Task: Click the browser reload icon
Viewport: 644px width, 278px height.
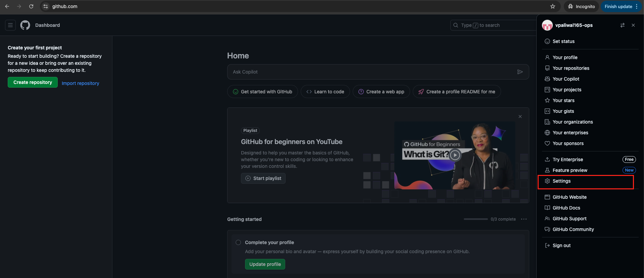Action: point(31,6)
